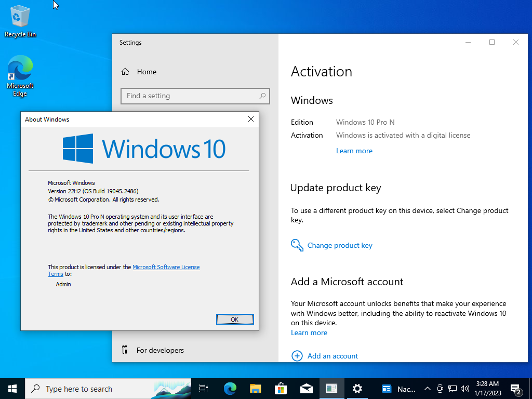Open the Windows Start menu
This screenshot has height=399, width=532.
coord(12,389)
